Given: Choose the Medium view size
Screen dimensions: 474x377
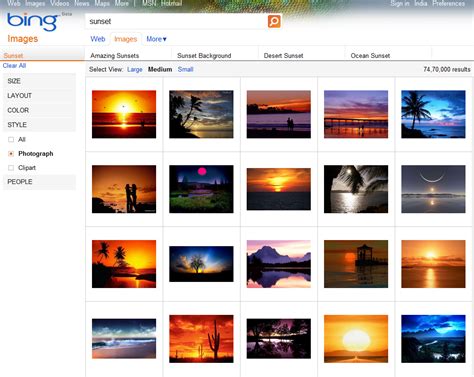Looking at the screenshot, I should [x=160, y=69].
